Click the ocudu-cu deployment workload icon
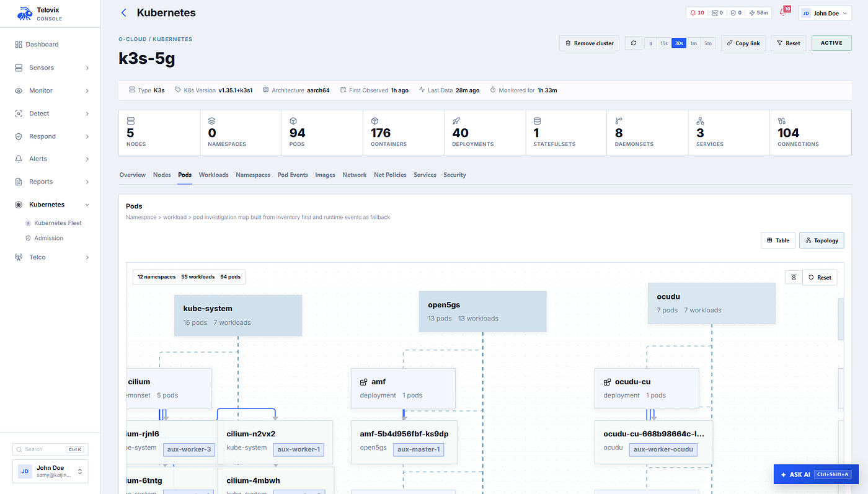This screenshot has height=494, width=868. (608, 382)
